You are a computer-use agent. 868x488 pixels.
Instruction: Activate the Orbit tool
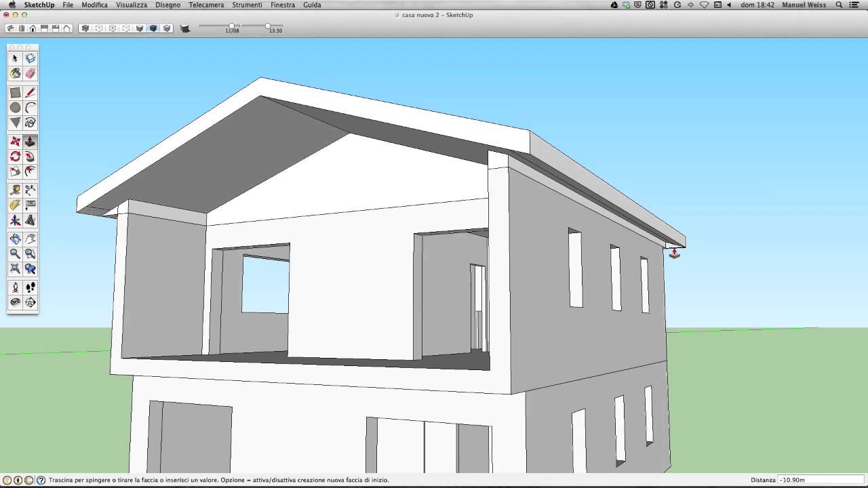[x=15, y=239]
